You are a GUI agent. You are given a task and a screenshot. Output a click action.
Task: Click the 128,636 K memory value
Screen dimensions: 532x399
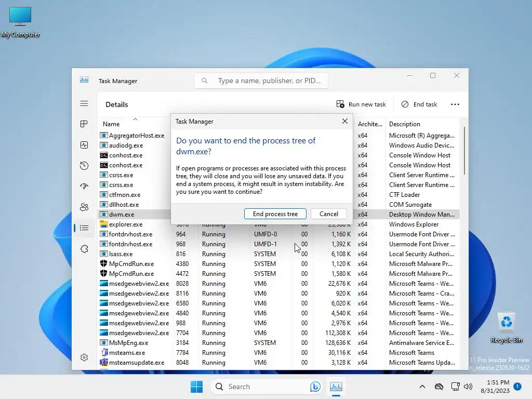pyautogui.click(x=338, y=343)
